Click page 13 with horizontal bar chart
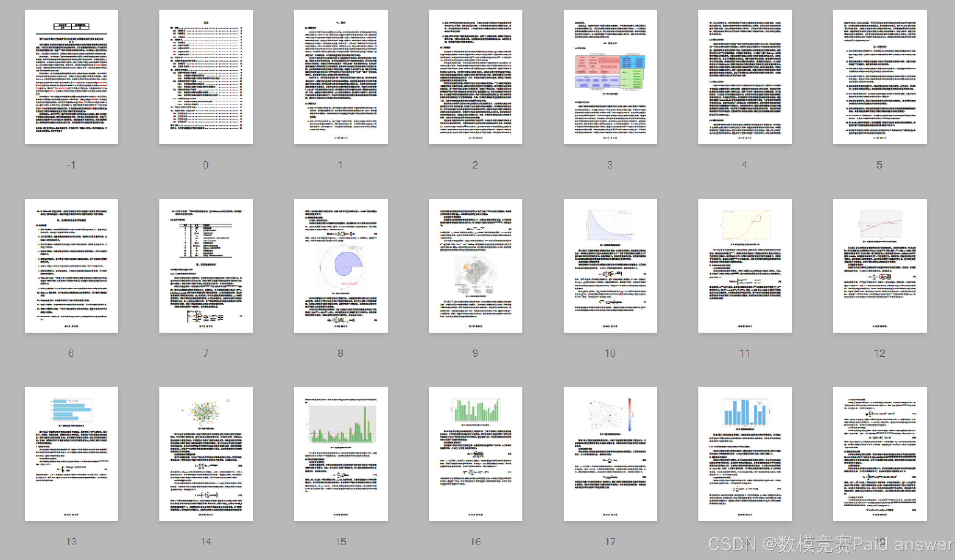This screenshot has width=955, height=560. click(x=71, y=454)
